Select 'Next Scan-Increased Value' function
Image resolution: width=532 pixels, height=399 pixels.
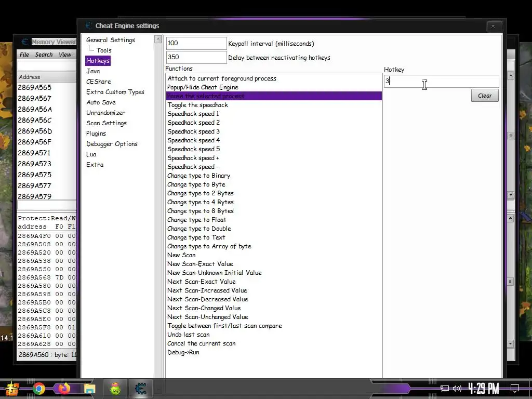(274, 290)
